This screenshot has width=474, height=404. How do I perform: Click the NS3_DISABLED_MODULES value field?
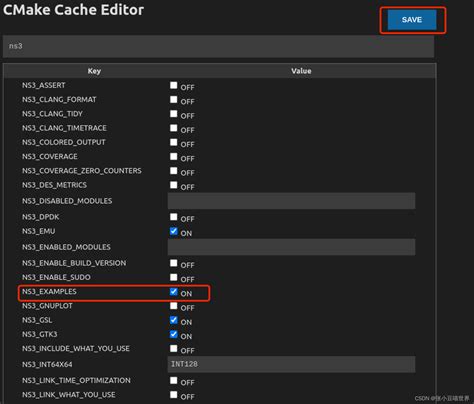[291, 201]
